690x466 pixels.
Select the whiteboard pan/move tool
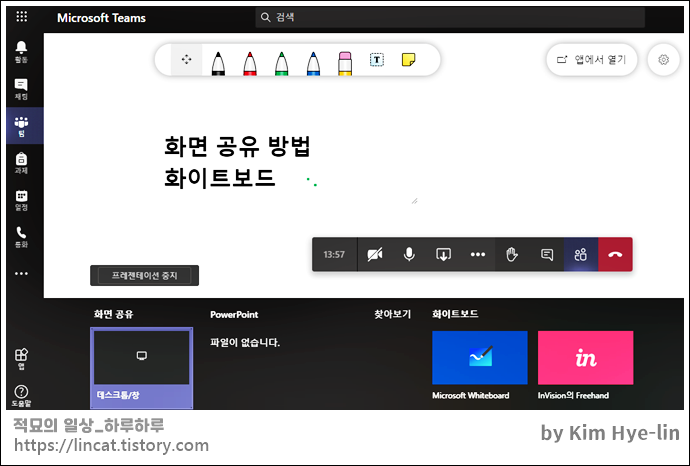187,59
